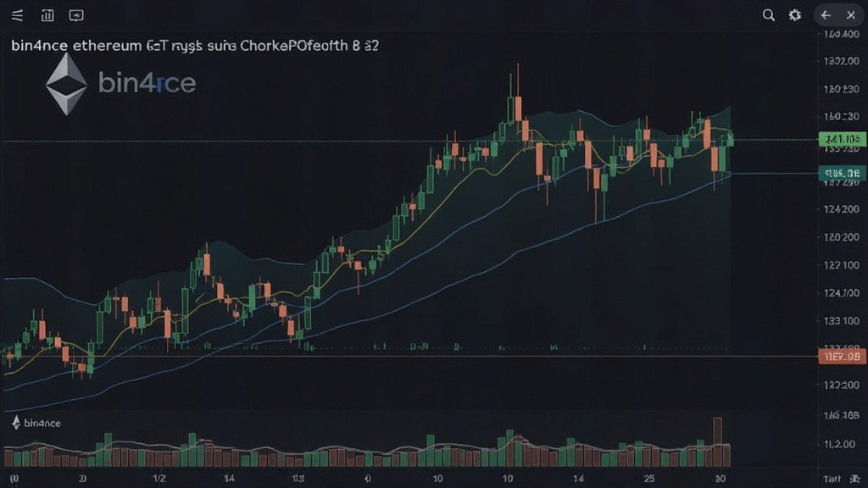Image resolution: width=868 pixels, height=488 pixels.
Task: Click the tallest volume bar at right
Action: (717, 441)
